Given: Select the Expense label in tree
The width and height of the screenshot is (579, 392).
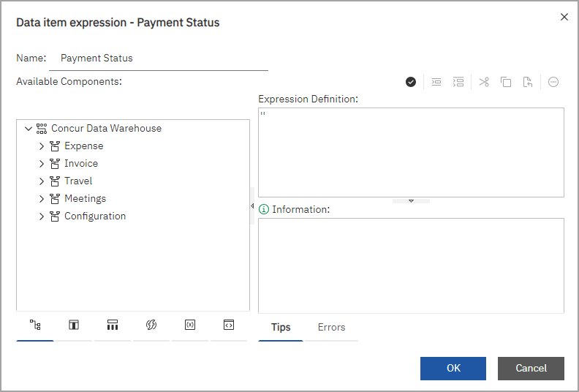Looking at the screenshot, I should coord(84,146).
